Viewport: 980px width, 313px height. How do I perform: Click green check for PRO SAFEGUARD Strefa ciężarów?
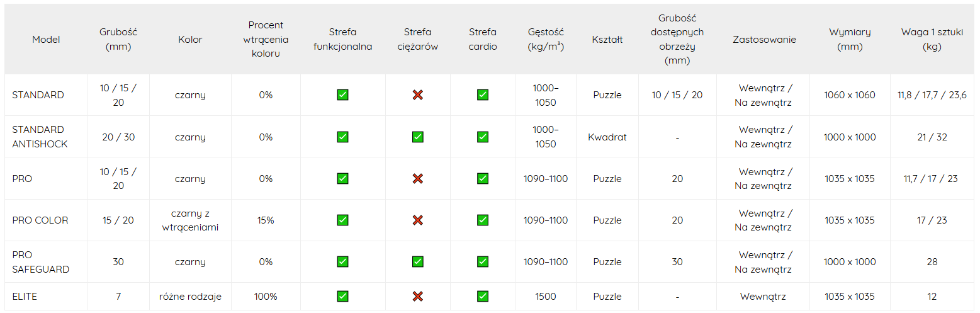pyautogui.click(x=417, y=262)
